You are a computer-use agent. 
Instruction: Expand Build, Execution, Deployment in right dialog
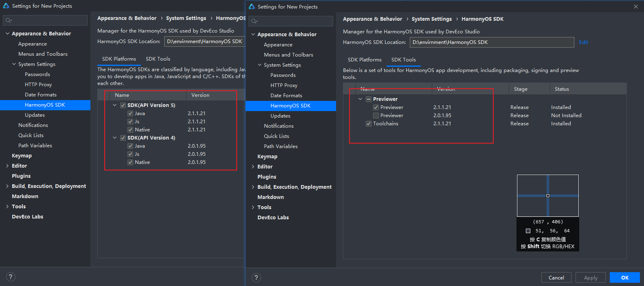pyautogui.click(x=253, y=187)
